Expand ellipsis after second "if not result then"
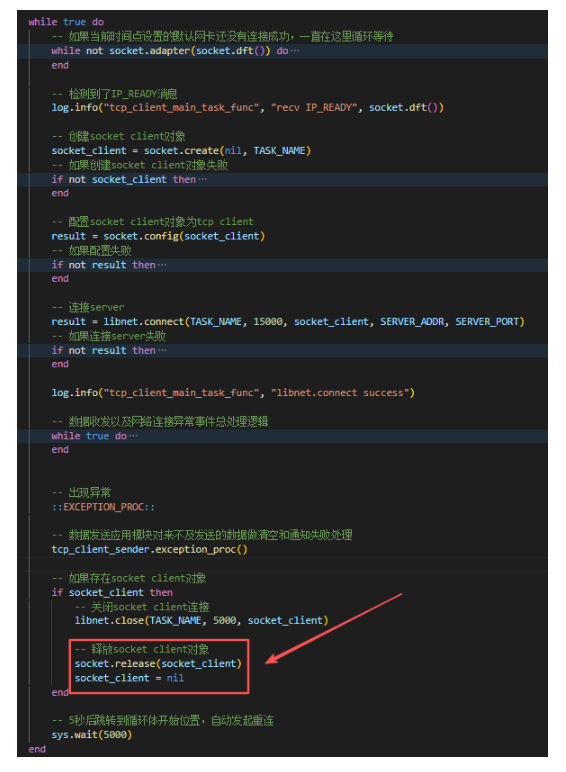This screenshot has width=566, height=772. pos(162,351)
